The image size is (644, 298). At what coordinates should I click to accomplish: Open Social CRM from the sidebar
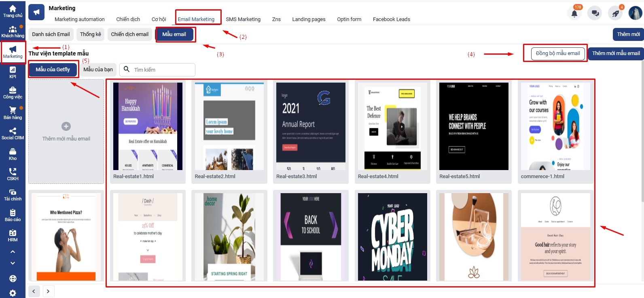[x=13, y=134]
